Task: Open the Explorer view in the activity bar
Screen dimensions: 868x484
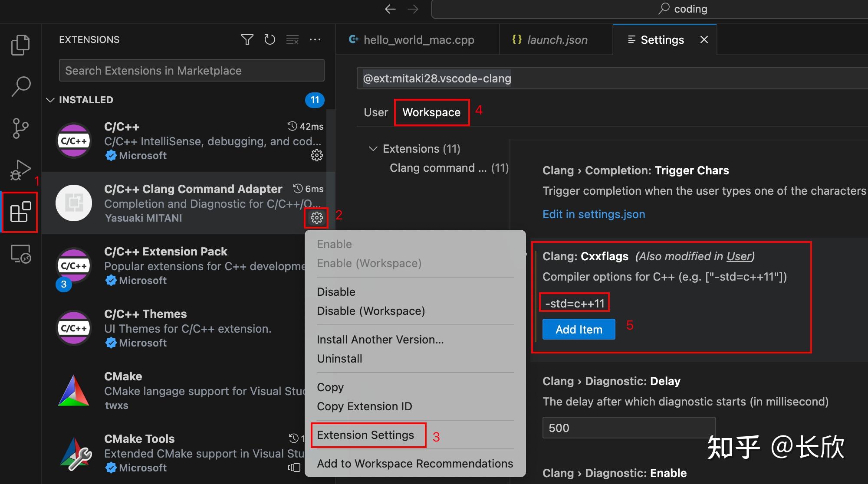Action: tap(20, 45)
